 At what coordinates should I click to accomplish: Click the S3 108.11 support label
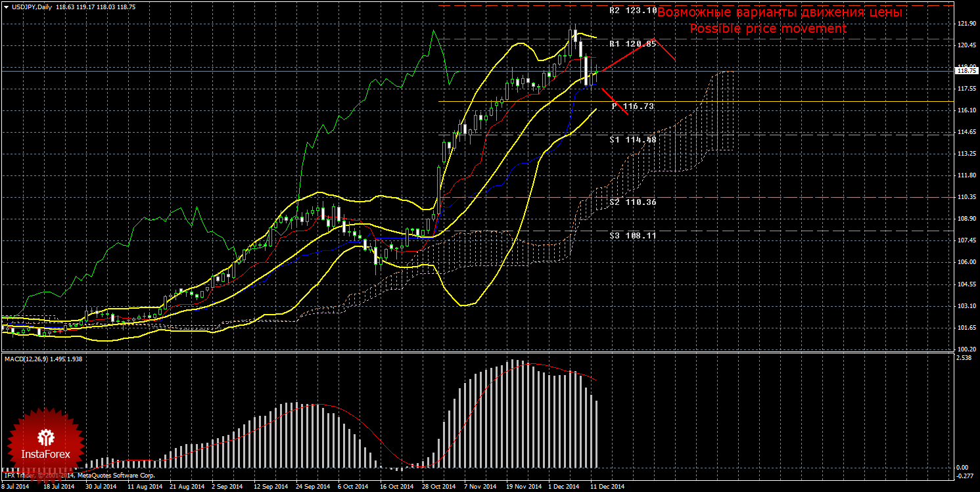pyautogui.click(x=632, y=235)
